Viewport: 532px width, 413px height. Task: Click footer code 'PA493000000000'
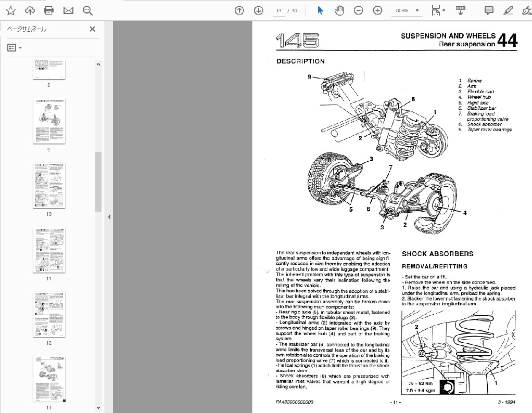pos(295,402)
